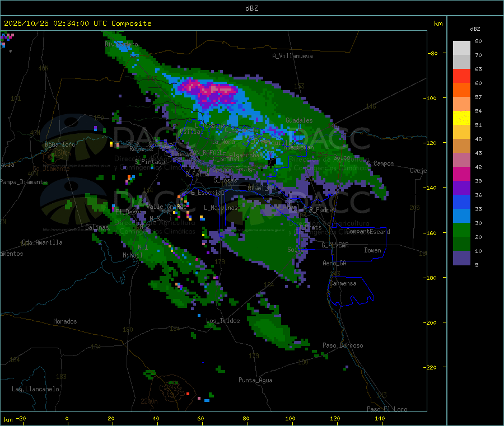Click the Paso_El_Loro location label

pos(387,409)
